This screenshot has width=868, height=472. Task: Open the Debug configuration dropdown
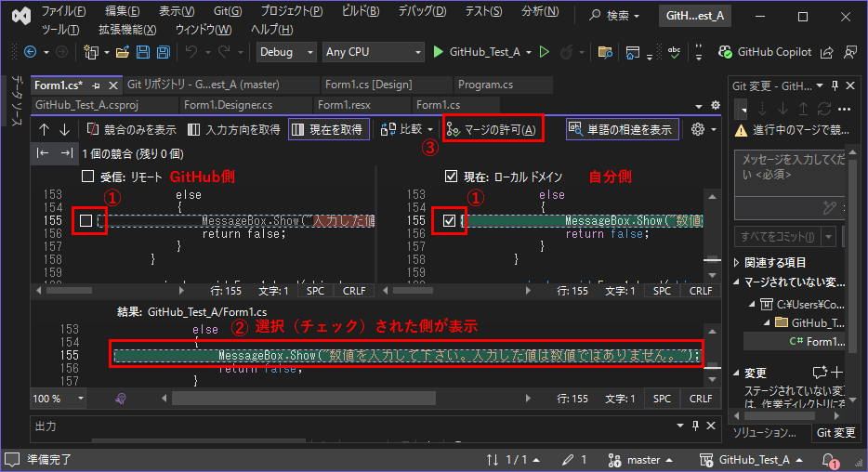(x=286, y=52)
